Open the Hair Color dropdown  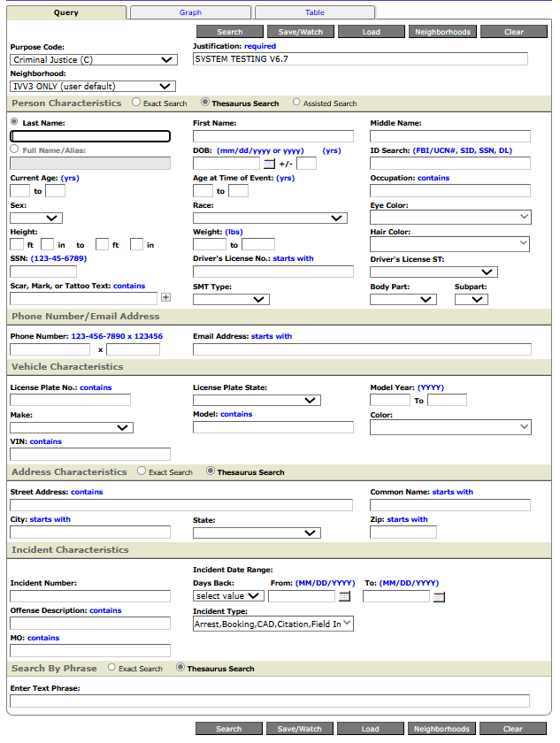pyautogui.click(x=450, y=244)
